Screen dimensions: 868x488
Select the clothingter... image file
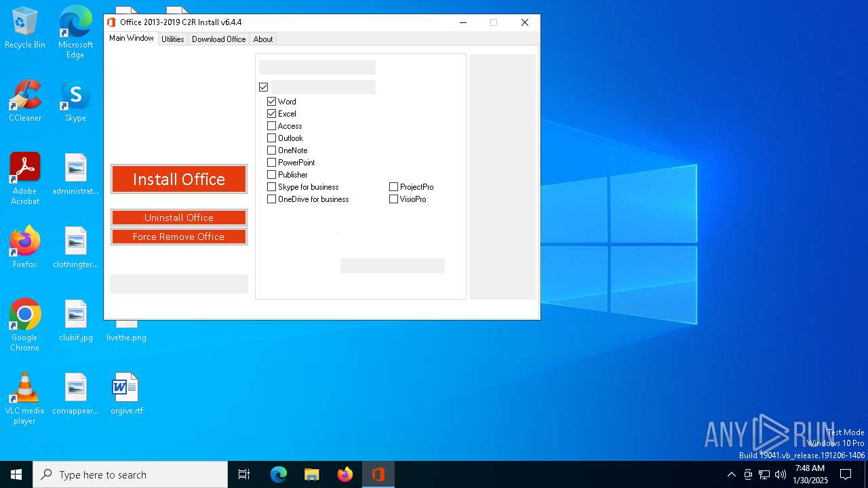[75, 247]
